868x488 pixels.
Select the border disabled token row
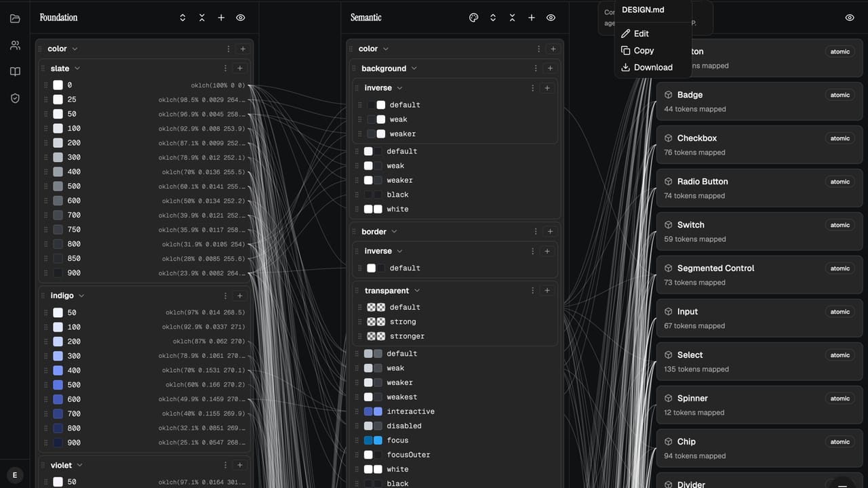456,426
